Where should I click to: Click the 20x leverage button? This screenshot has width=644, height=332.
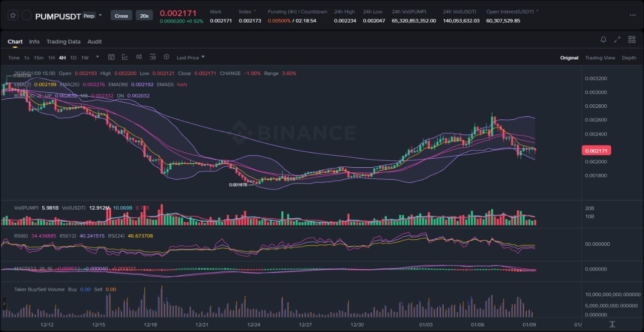coord(144,16)
